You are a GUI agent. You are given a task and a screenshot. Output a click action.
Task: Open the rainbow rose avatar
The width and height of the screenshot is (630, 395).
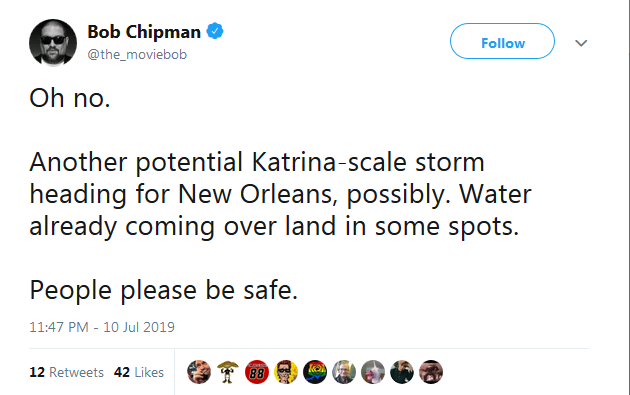315,372
